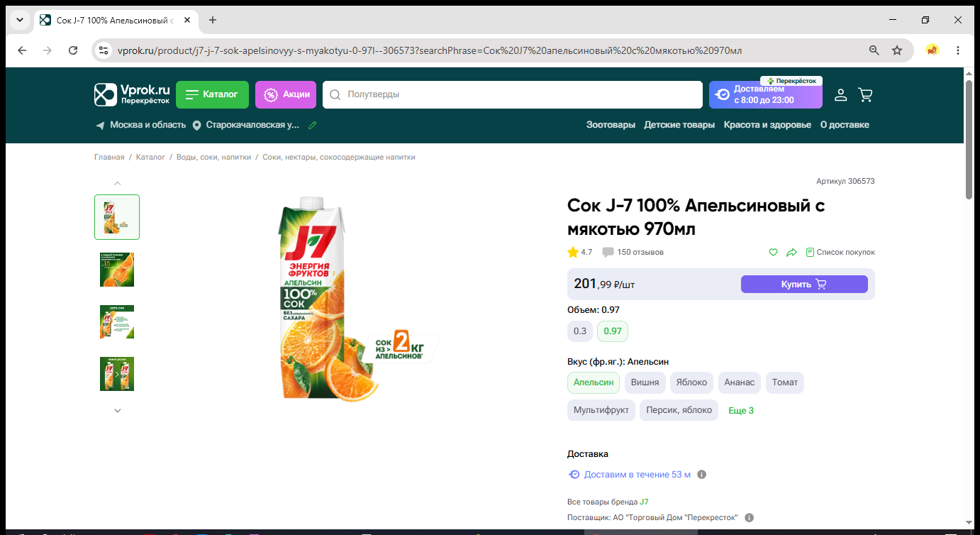Screen dimensions: 980x535
Task: Click the yellow rating star
Action: (x=573, y=252)
